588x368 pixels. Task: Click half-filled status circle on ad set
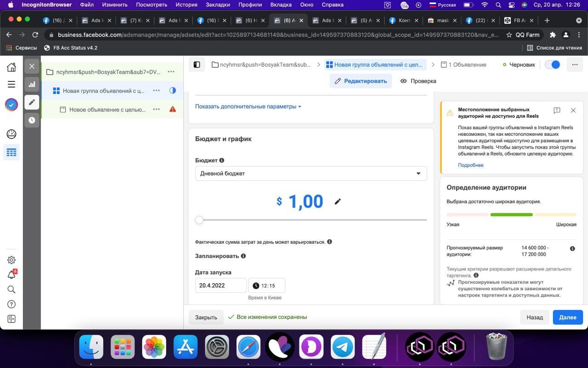(x=173, y=91)
